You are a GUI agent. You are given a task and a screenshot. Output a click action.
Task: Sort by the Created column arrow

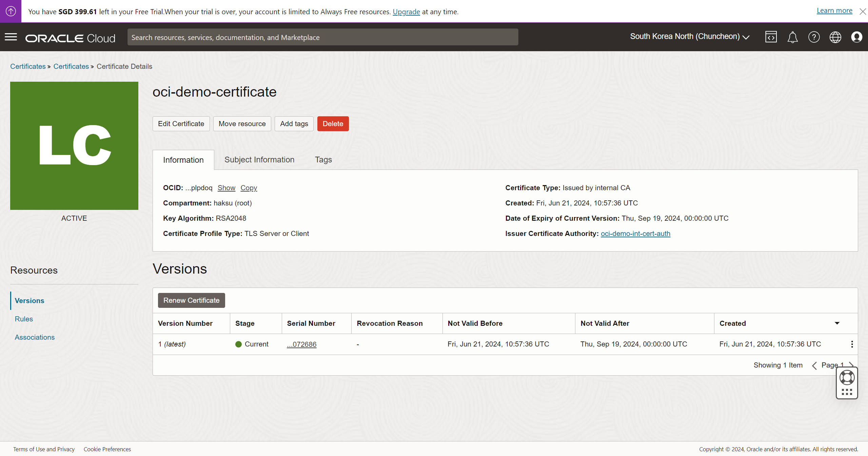coord(837,323)
